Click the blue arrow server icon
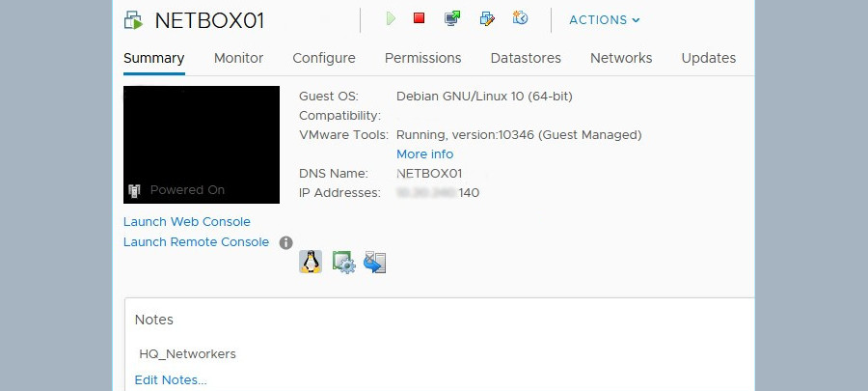 (x=375, y=262)
